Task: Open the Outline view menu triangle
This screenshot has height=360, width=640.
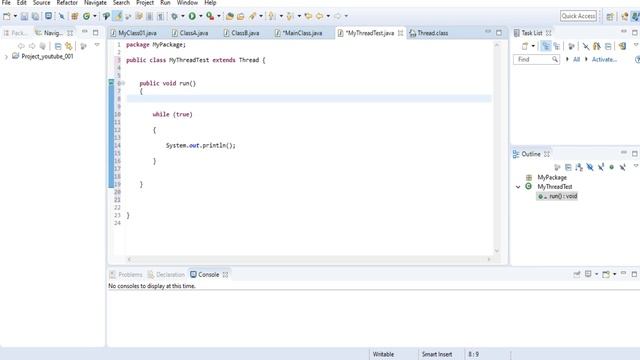Action: coord(636,166)
